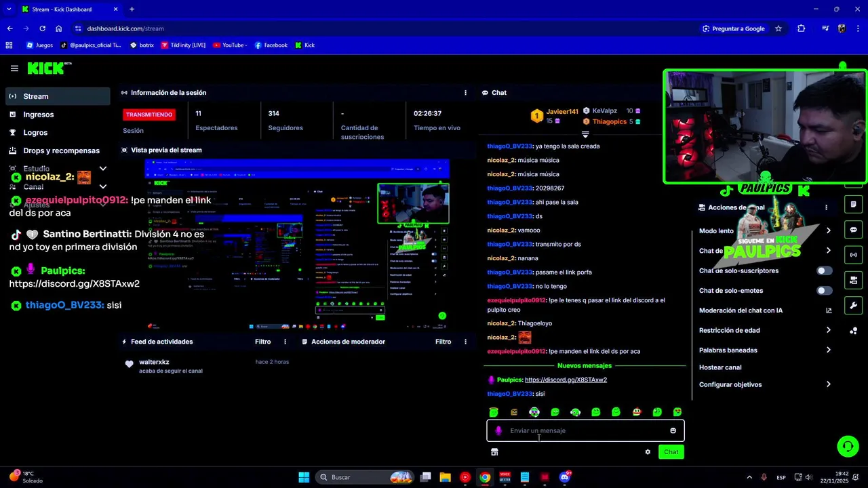Open the Filtro dropdown in Feed de actividades

[263, 342]
